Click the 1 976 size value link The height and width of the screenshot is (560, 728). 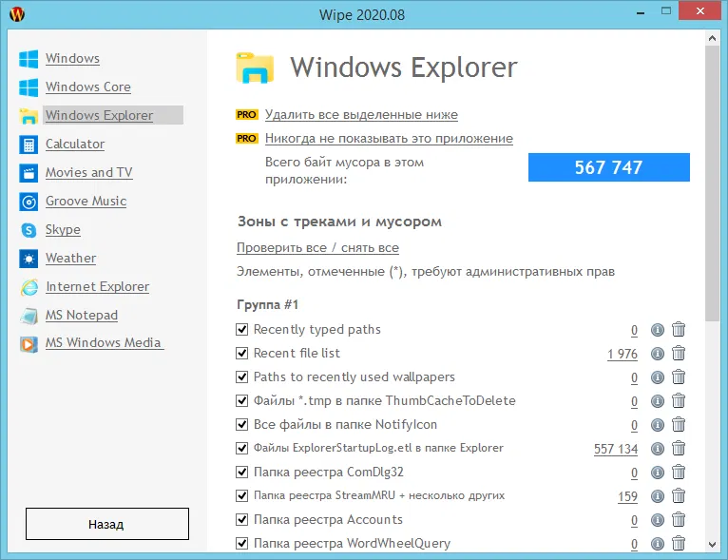tap(623, 355)
